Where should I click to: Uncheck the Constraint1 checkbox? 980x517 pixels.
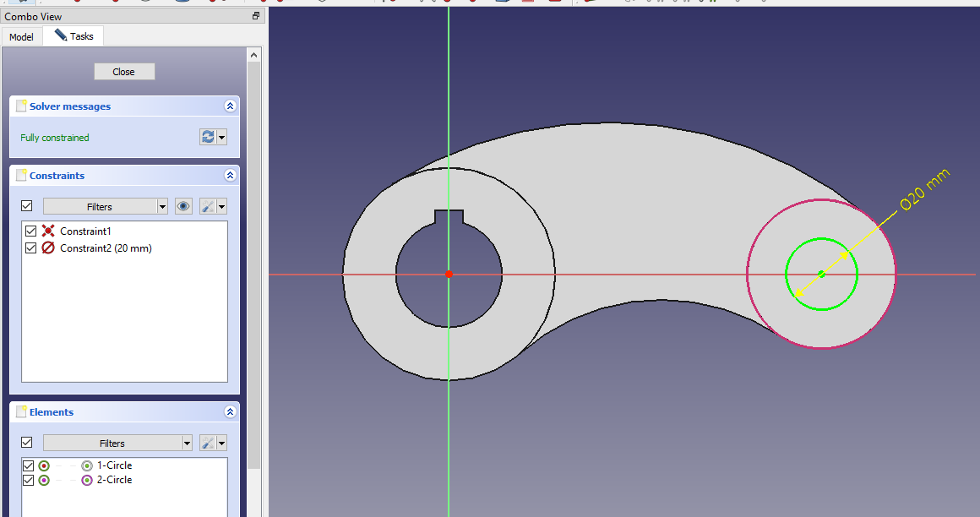coord(31,231)
